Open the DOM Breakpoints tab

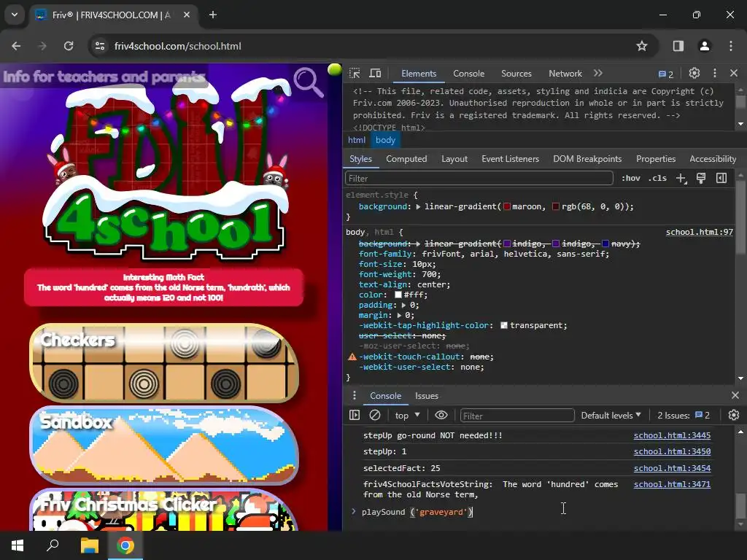pos(587,159)
